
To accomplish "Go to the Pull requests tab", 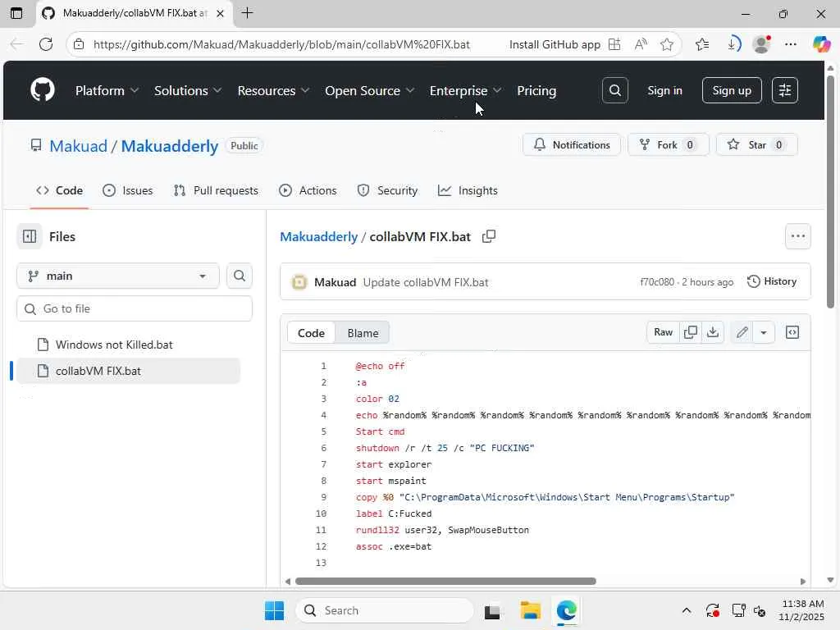I will pyautogui.click(x=216, y=190).
